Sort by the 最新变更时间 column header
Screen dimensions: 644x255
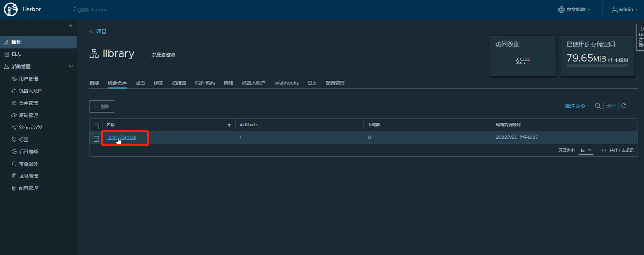pyautogui.click(x=508, y=125)
